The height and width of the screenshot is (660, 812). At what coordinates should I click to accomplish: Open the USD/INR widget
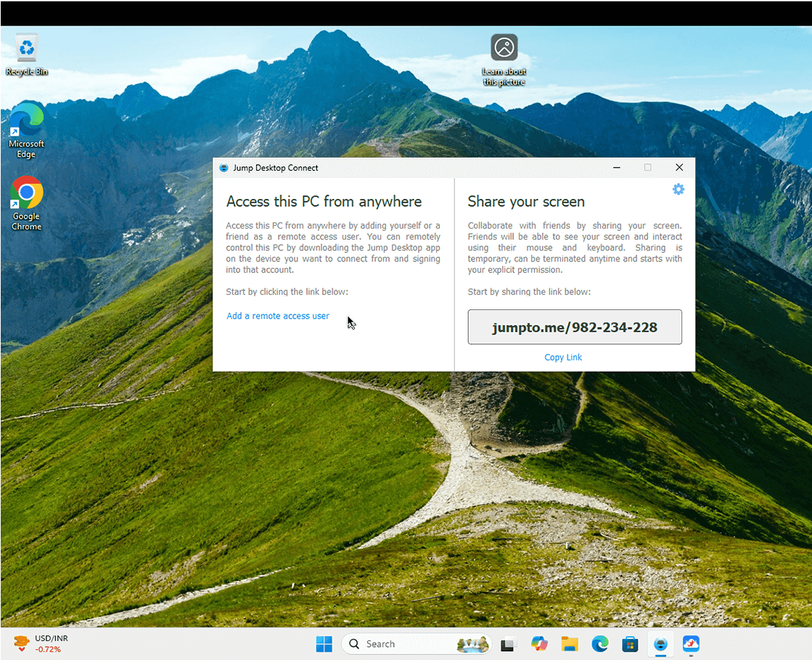coord(40,643)
